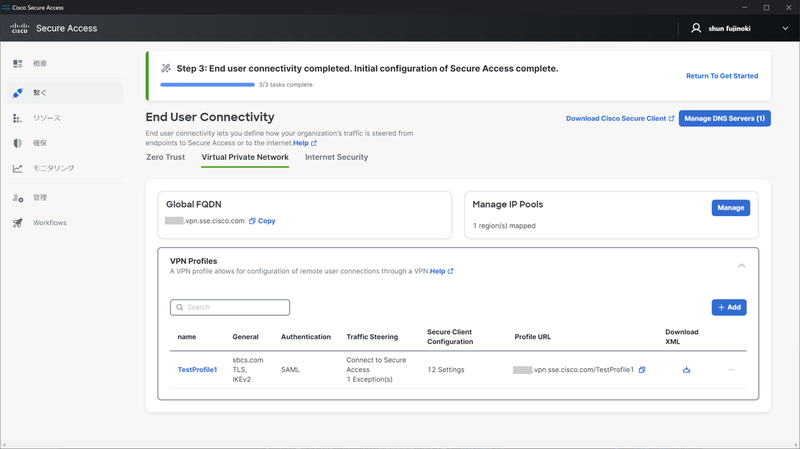Click the 'Authentication' column header

(306, 337)
